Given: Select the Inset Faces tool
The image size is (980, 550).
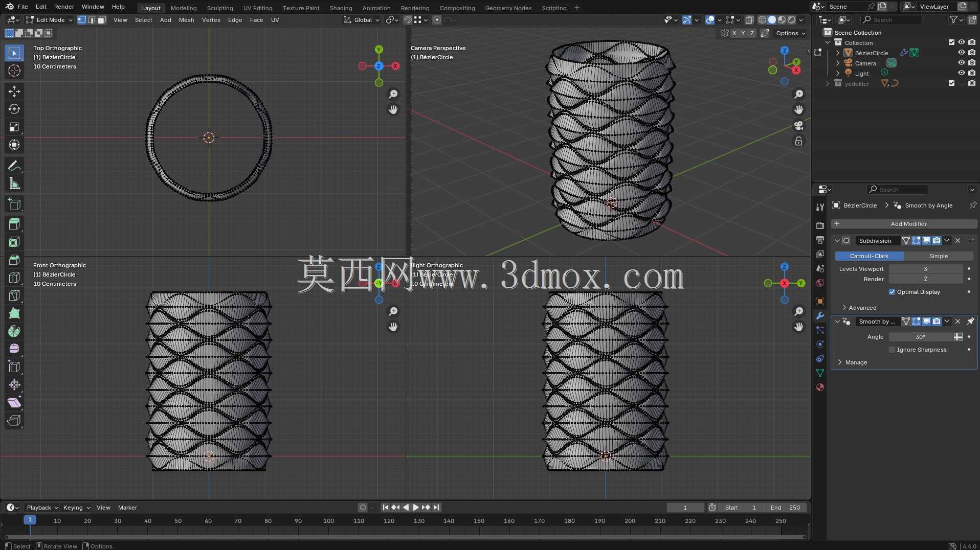Looking at the screenshot, I should coord(14,242).
